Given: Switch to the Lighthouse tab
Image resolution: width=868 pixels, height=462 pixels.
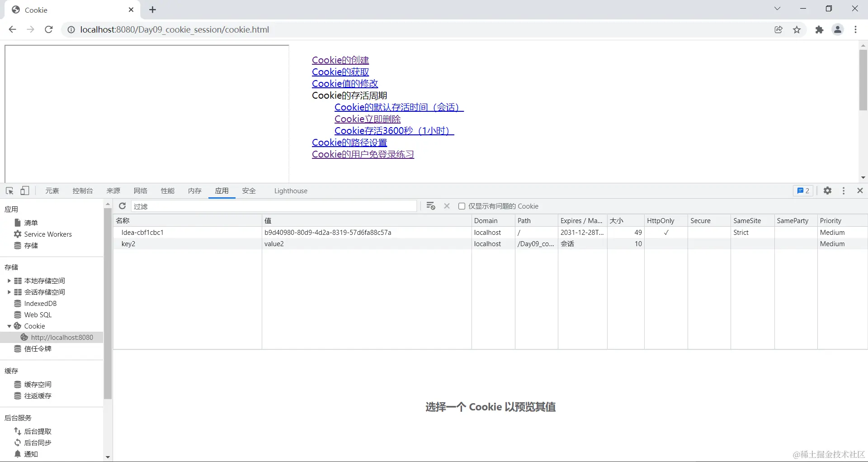Looking at the screenshot, I should (x=291, y=191).
